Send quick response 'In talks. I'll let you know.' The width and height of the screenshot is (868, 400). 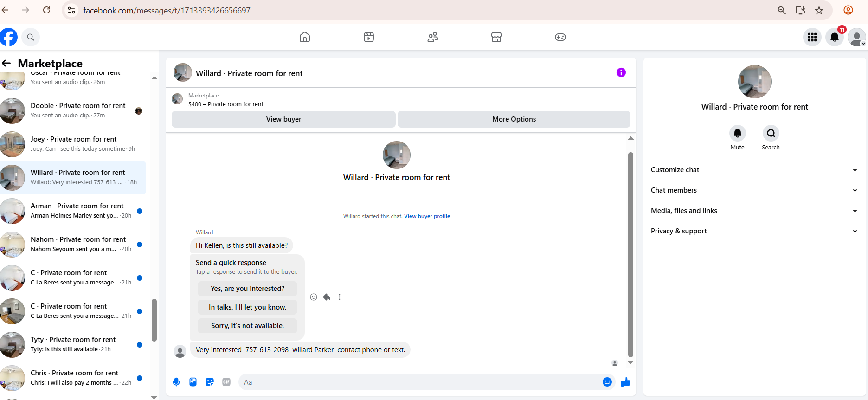[247, 307]
